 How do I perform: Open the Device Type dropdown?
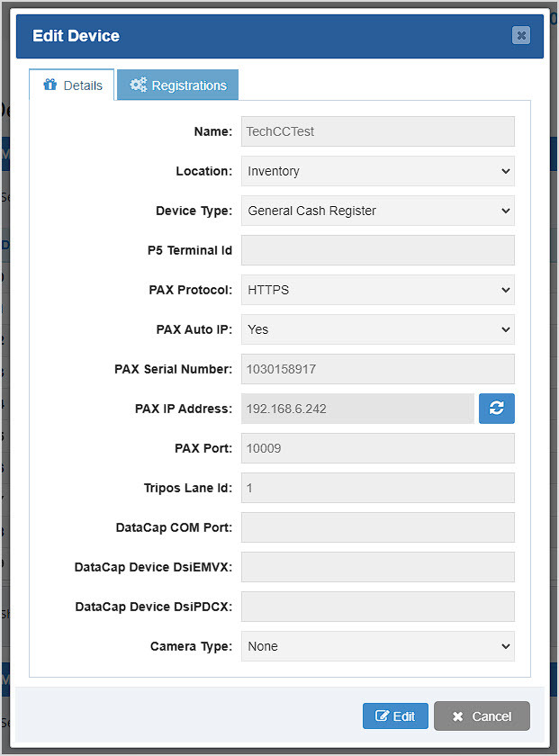coord(377,211)
